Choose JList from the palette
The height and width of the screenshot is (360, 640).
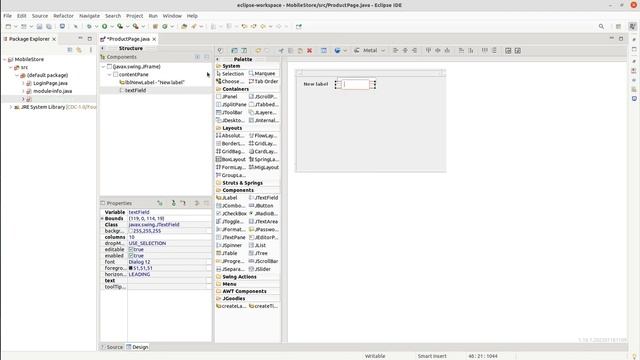(258, 245)
